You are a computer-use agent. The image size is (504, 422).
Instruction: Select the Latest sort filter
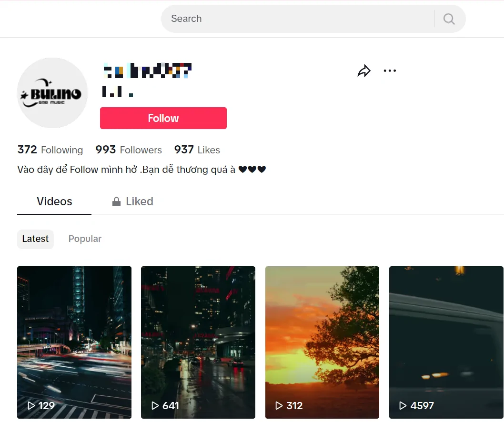pos(35,239)
